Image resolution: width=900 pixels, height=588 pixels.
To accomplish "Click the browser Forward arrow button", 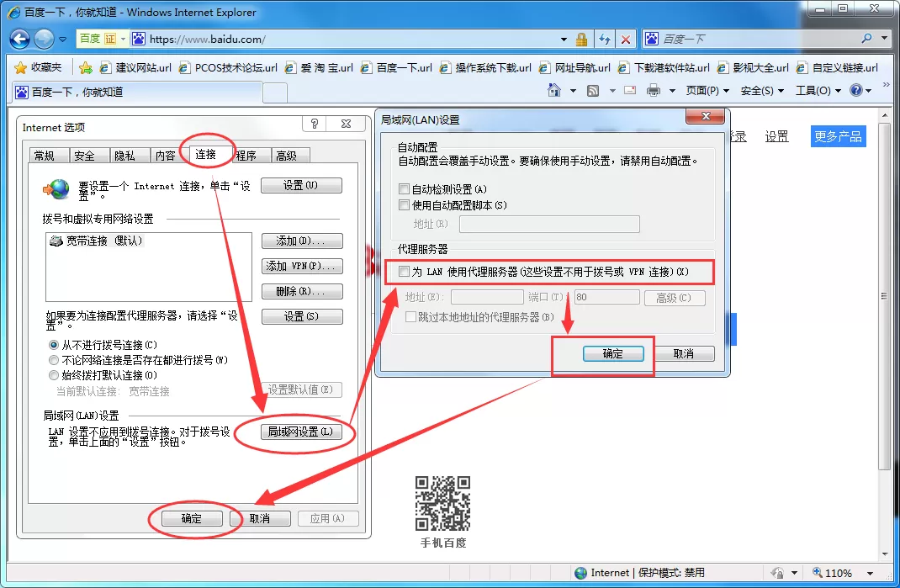I will [44, 39].
